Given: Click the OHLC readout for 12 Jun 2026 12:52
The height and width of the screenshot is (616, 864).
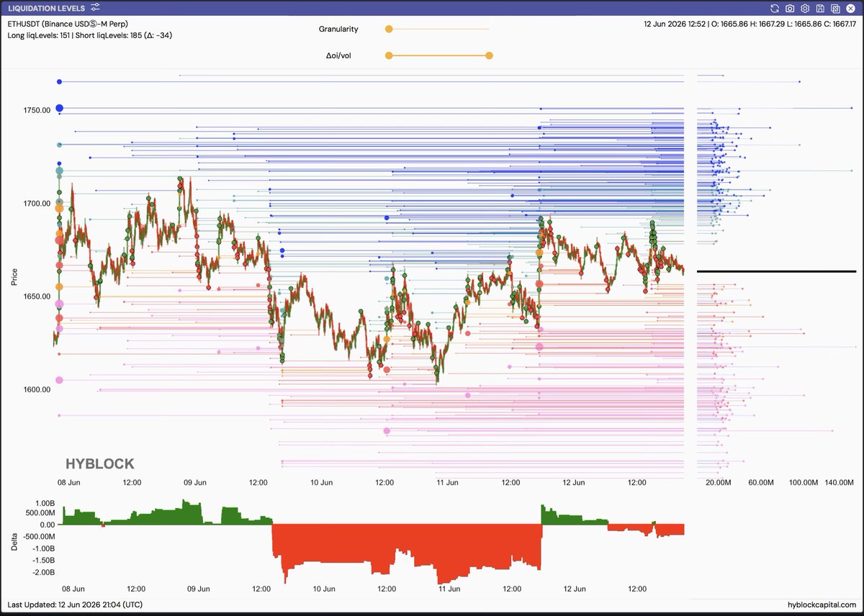Looking at the screenshot, I should (x=750, y=24).
